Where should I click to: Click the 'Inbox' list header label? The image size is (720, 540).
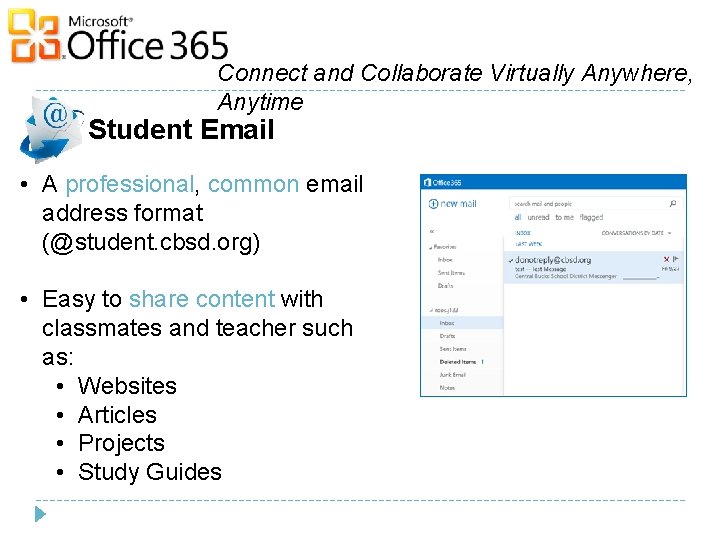(x=523, y=233)
